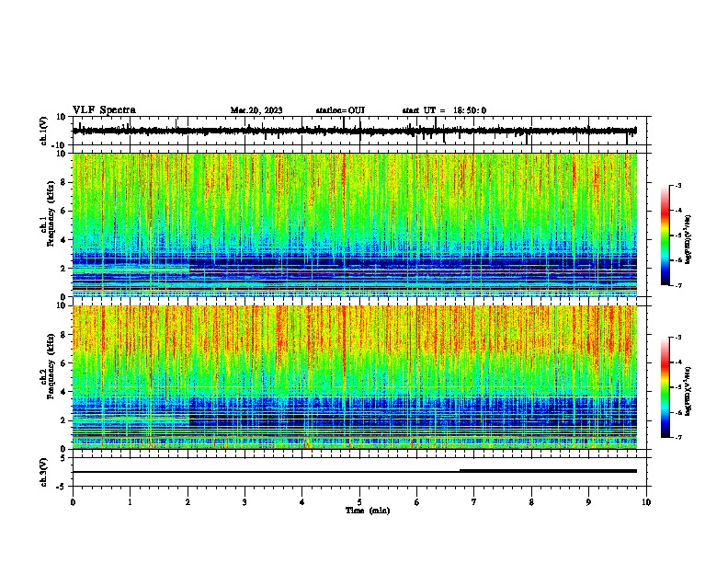Click the "ch.1(V)" y-axis label
Image resolution: width=728 pixels, height=563 pixels.
coord(44,131)
